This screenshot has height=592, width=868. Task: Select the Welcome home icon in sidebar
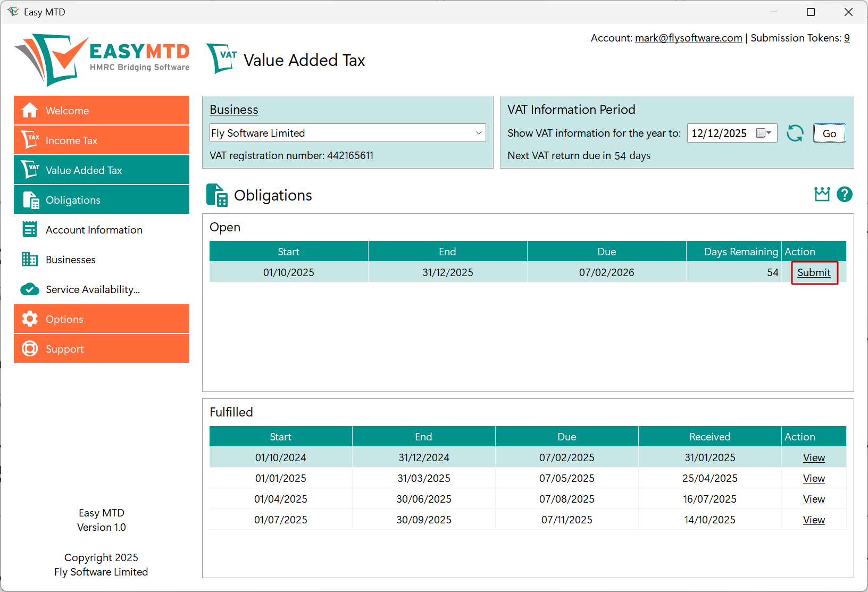point(30,110)
